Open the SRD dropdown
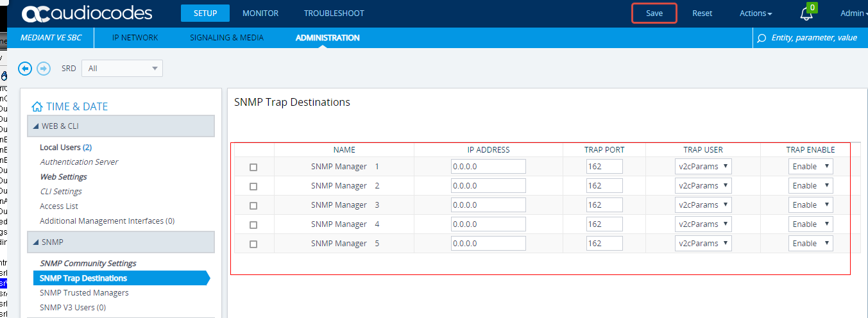Screen dimensions: 868x318 [122, 69]
